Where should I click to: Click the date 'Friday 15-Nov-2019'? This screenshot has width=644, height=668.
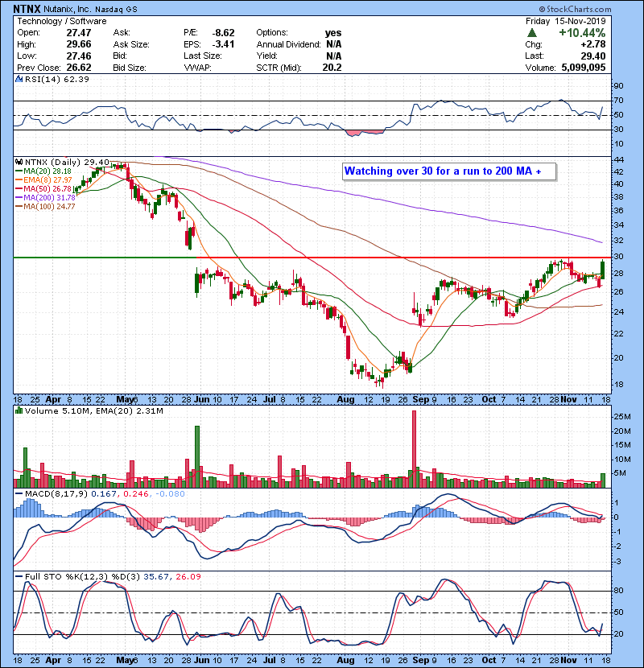pos(565,21)
